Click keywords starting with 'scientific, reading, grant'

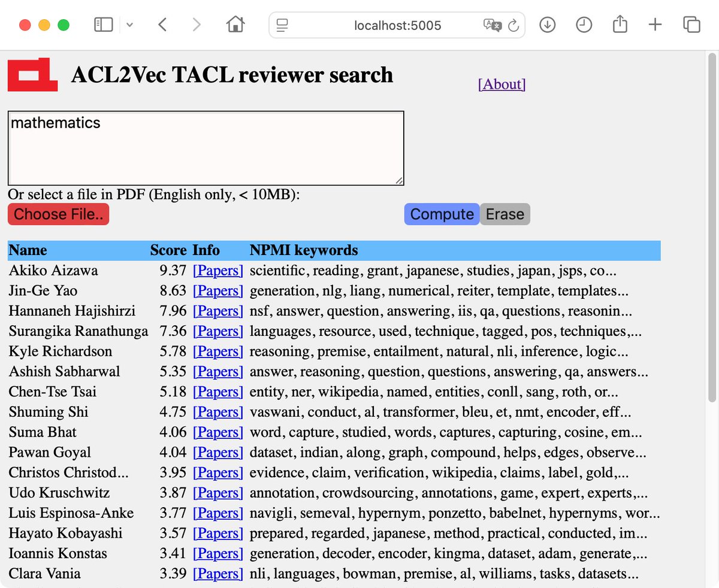433,271
